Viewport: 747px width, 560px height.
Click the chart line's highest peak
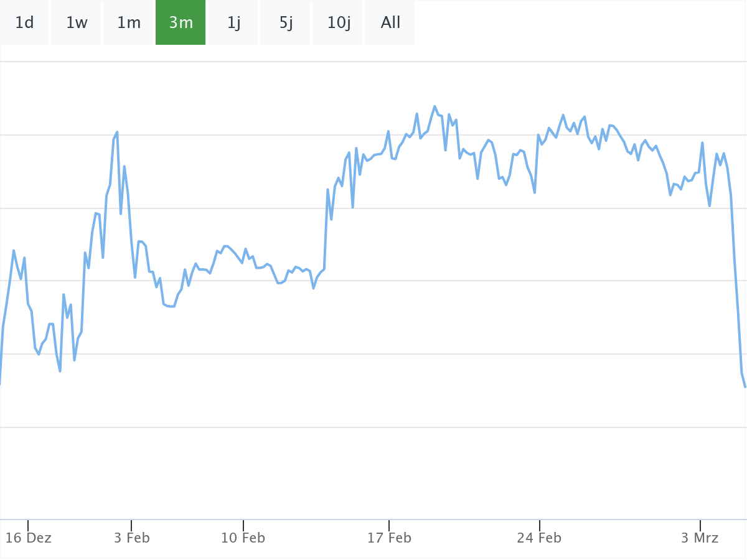(435, 106)
